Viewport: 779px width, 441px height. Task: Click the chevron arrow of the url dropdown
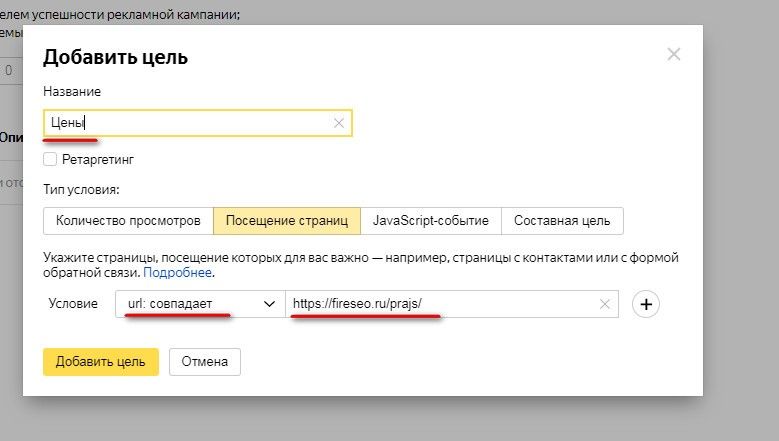click(x=268, y=304)
